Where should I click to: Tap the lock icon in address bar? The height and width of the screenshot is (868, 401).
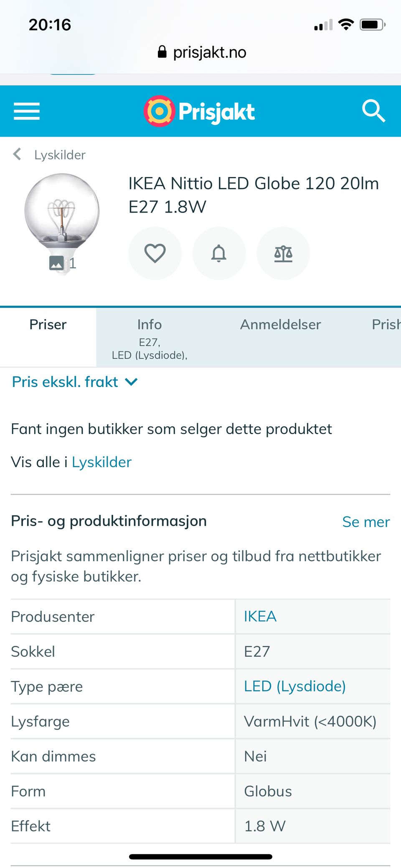[162, 52]
